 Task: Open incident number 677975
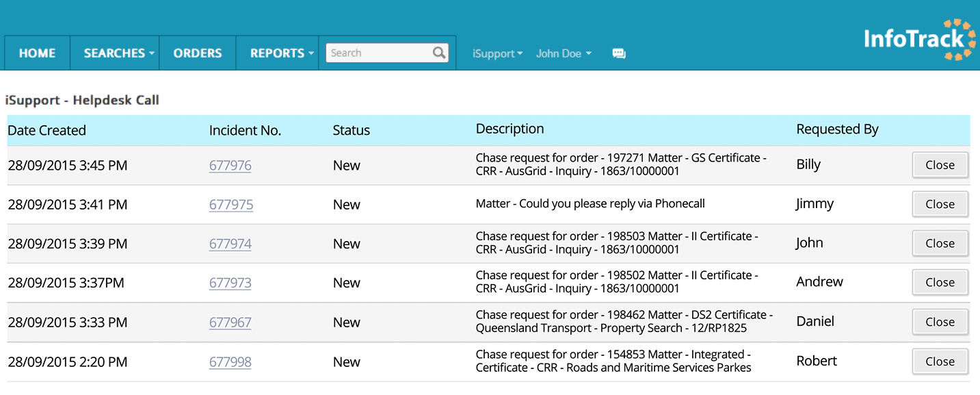coord(231,205)
